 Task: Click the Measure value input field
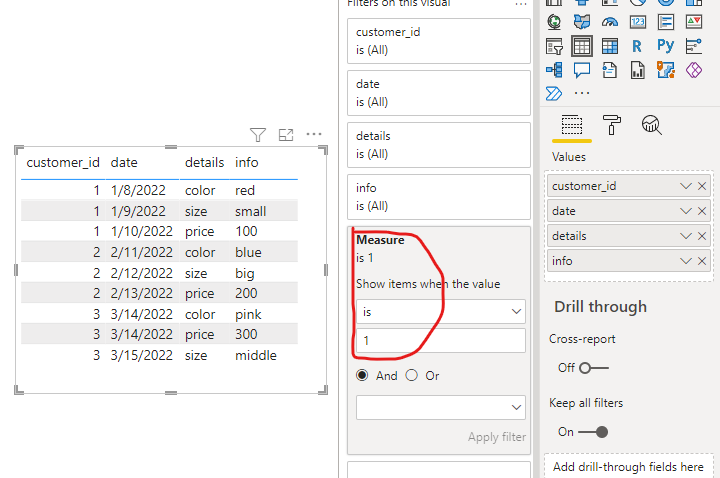[440, 341]
